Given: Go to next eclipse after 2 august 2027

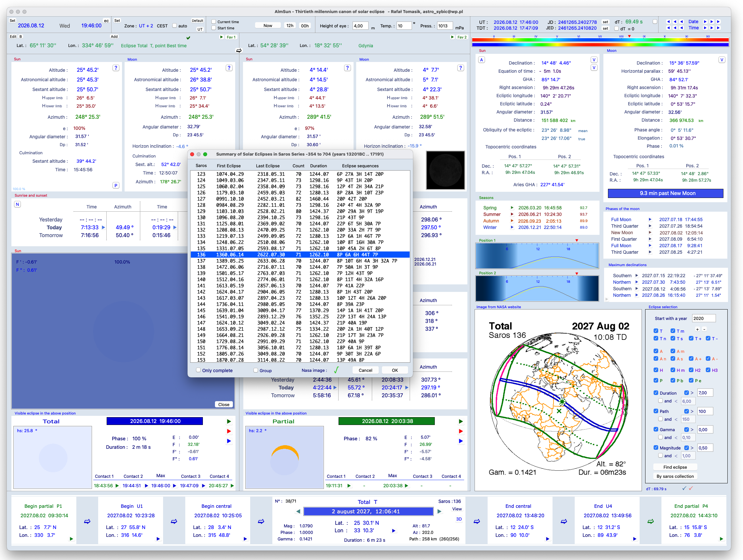Looking at the screenshot, I should tap(439, 511).
